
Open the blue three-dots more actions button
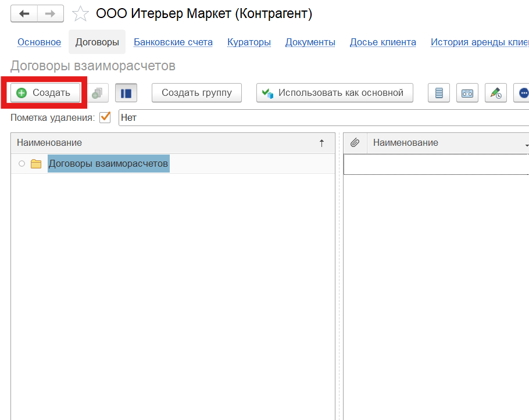(523, 92)
